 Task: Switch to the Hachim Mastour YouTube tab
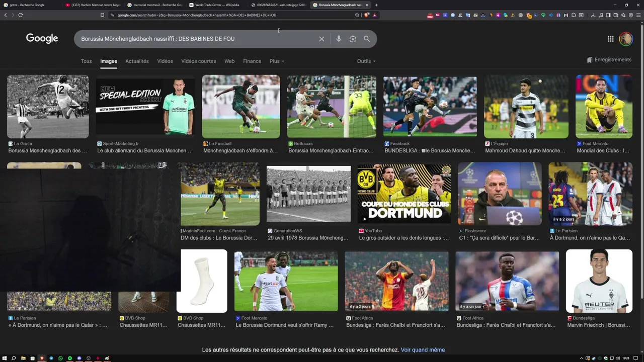93,5
